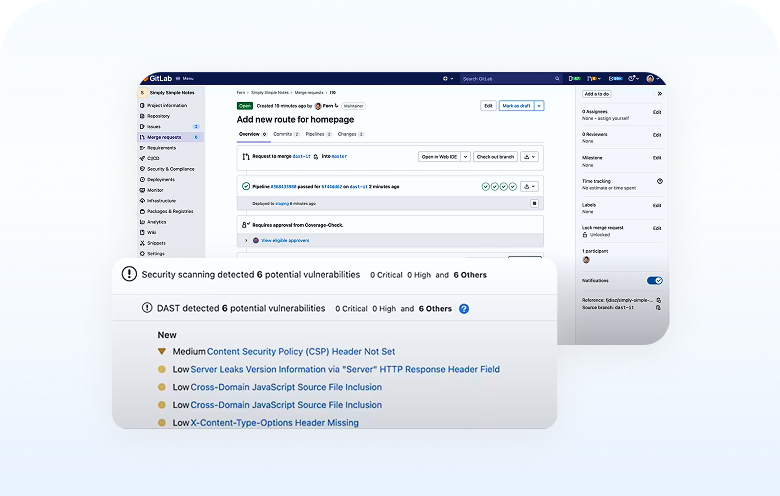The width and height of the screenshot is (780, 496).
Task: Open dropdown arrow next to Mark as draft
Action: [x=539, y=105]
